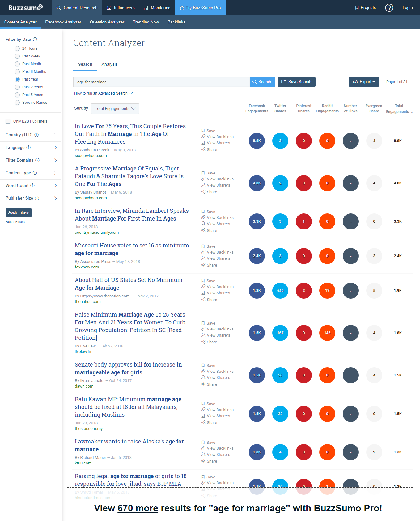Share the 75 years couple article
This screenshot has height=521, width=420.
209,150
